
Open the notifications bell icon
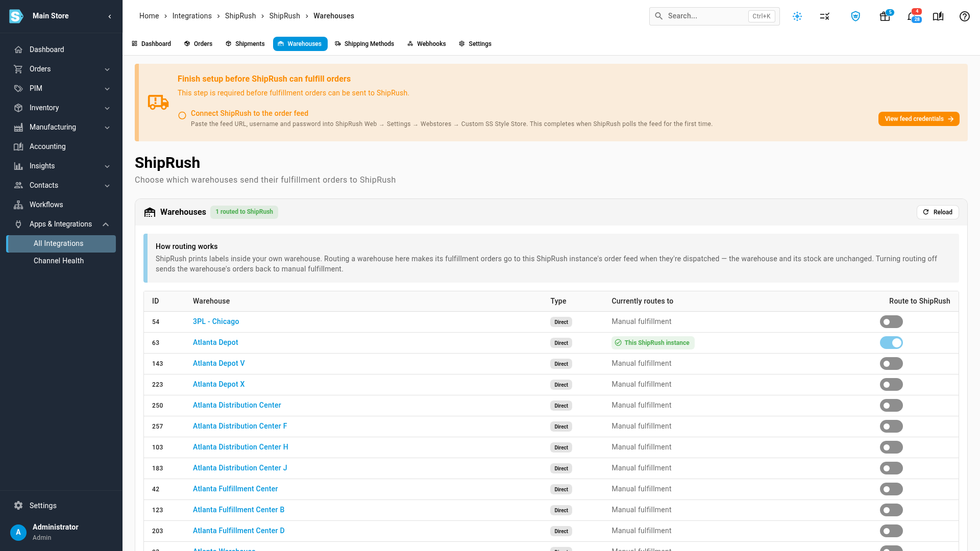913,16
